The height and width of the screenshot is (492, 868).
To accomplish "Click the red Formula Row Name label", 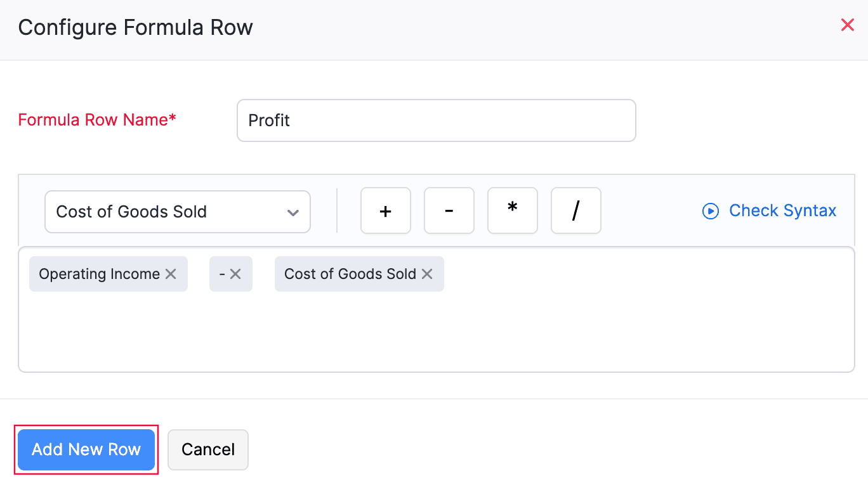I will pyautogui.click(x=97, y=120).
